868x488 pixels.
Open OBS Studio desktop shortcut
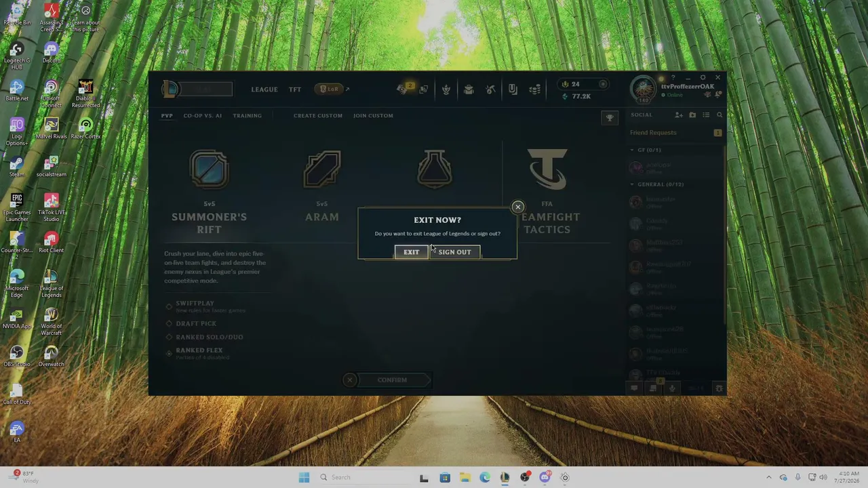click(17, 357)
